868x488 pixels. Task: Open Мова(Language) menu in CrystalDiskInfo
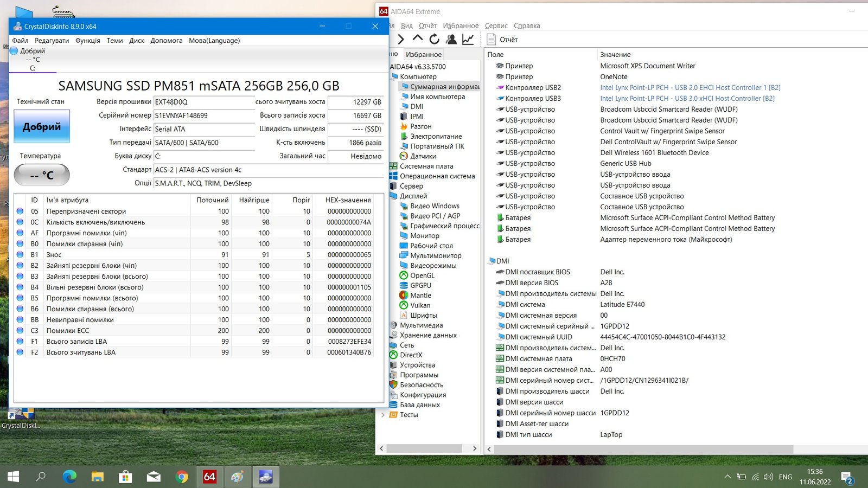[214, 41]
